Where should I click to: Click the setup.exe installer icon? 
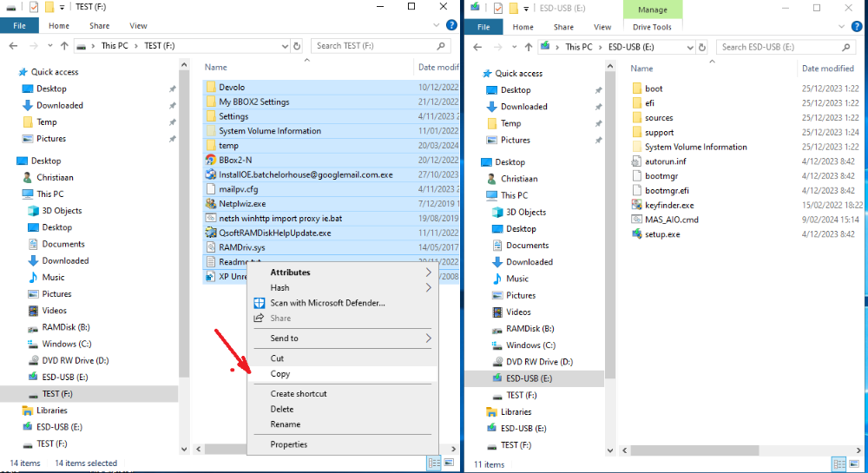tap(636, 234)
